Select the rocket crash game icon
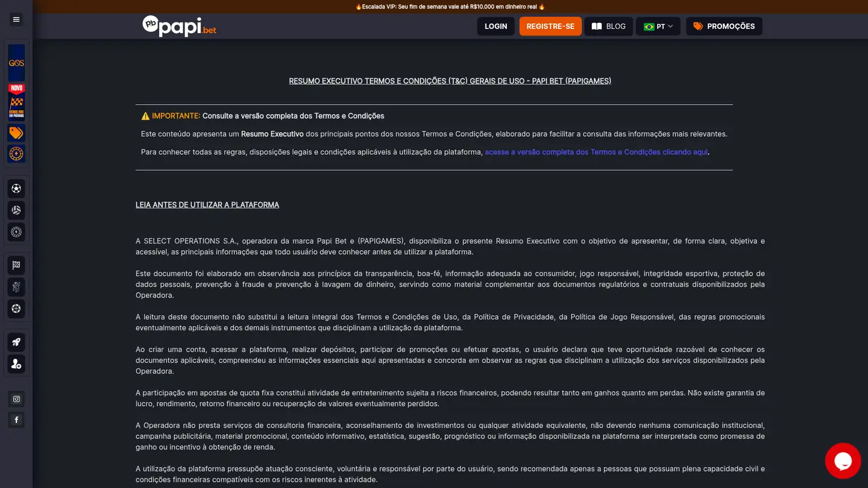Image resolution: width=868 pixels, height=488 pixels. click(16, 342)
